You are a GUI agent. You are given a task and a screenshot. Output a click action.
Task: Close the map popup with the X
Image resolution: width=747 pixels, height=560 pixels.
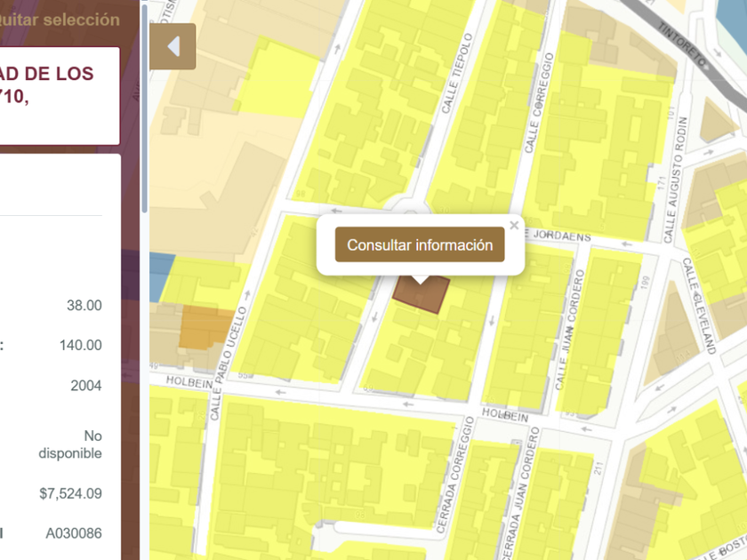click(x=514, y=225)
